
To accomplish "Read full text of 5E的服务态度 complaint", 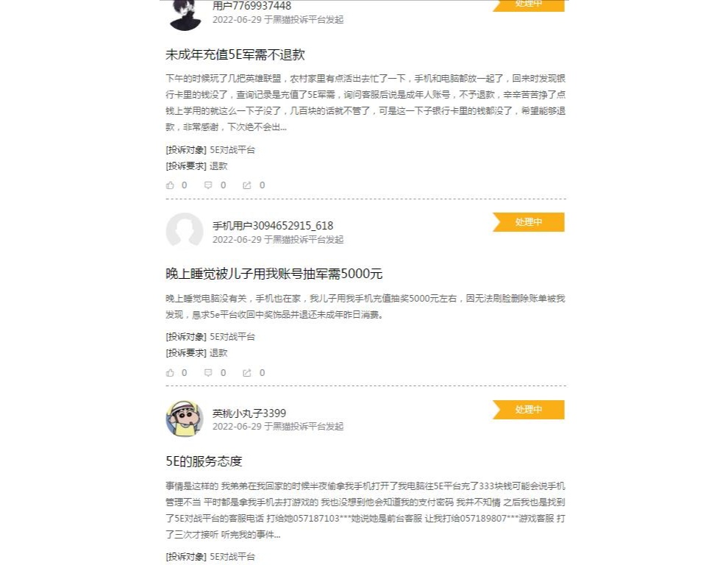I will pyautogui.click(x=365, y=511).
